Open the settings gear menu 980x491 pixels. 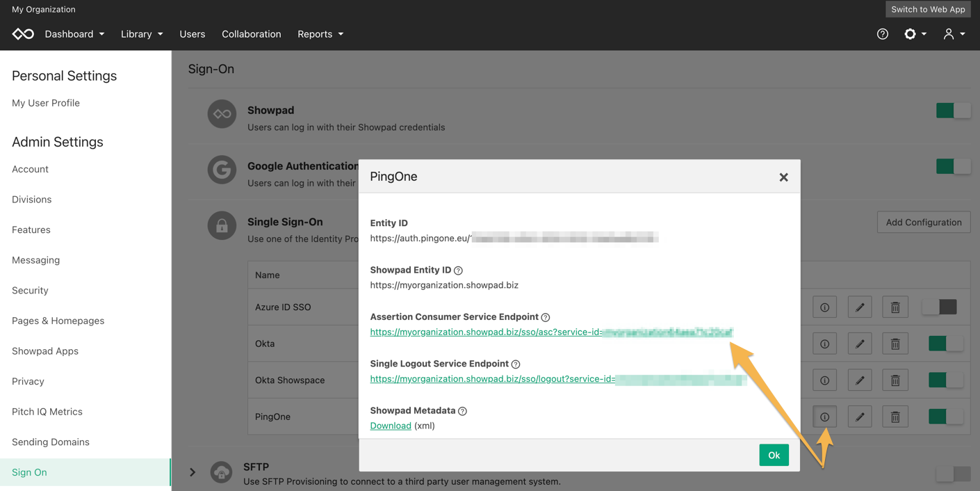coord(915,34)
